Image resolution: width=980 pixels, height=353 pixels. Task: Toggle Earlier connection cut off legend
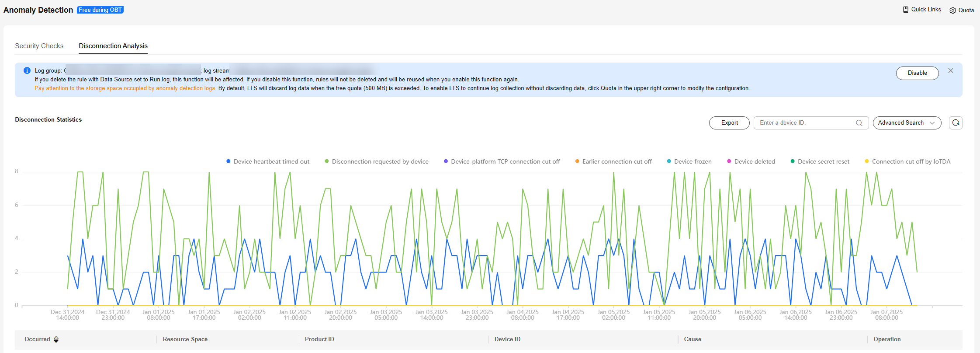click(613, 161)
